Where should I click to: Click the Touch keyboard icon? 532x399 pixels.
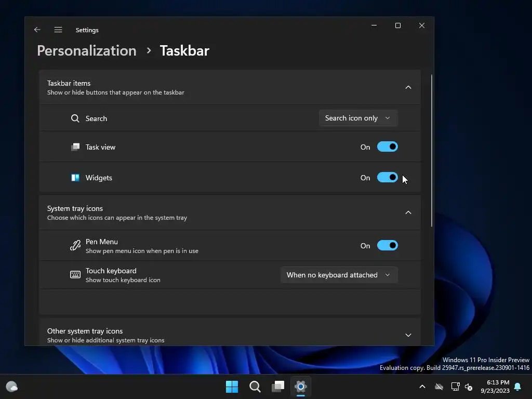75,274
